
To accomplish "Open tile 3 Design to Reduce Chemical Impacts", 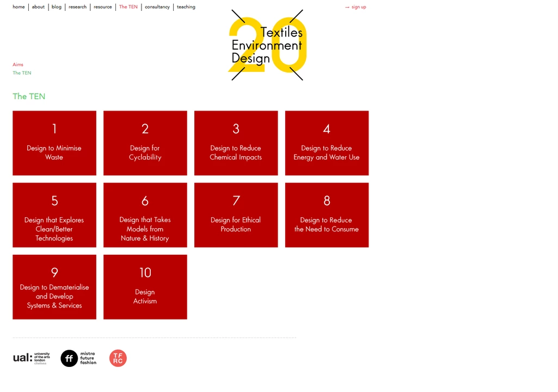I will (236, 143).
